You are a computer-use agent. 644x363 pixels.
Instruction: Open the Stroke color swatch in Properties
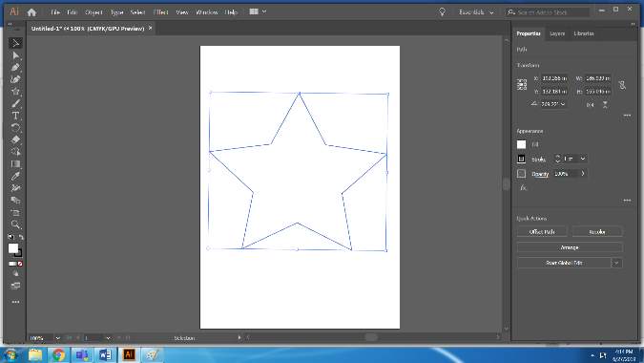click(521, 159)
